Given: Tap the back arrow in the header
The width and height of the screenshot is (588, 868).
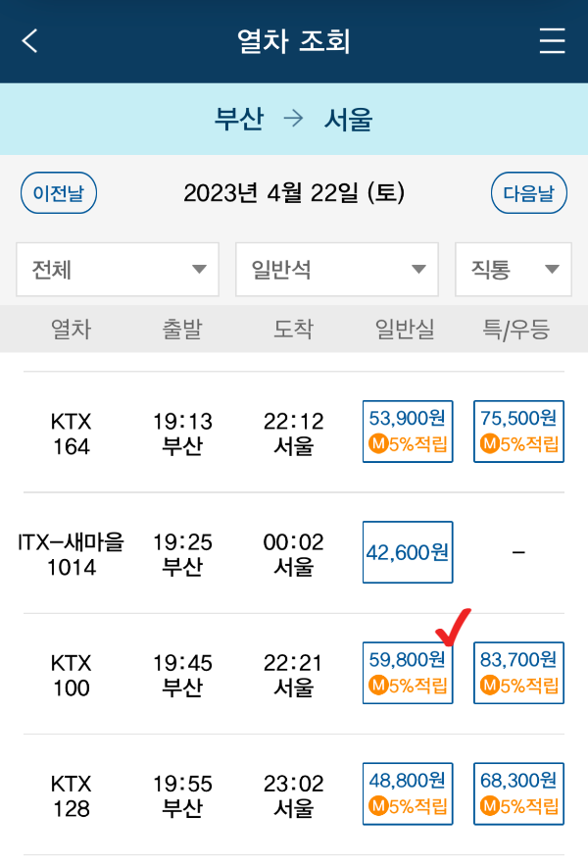Looking at the screenshot, I should click(x=27, y=41).
